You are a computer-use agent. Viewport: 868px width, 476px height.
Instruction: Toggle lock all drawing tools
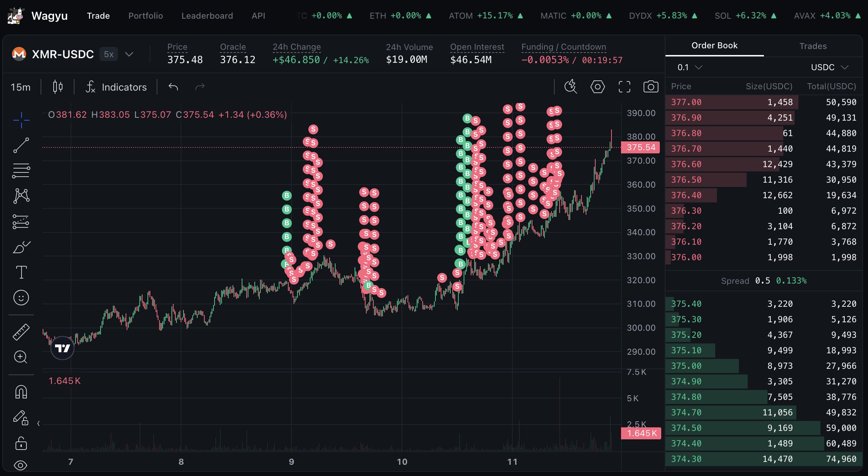[x=21, y=443]
